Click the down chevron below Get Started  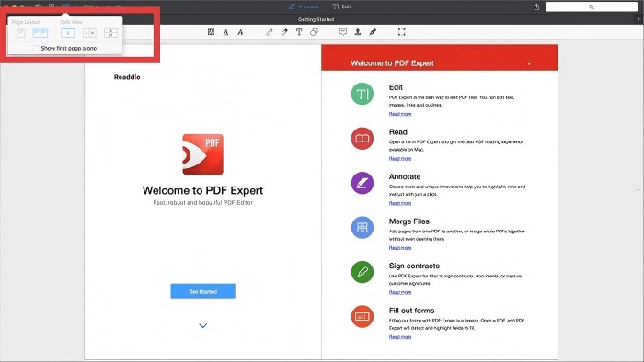pyautogui.click(x=203, y=325)
